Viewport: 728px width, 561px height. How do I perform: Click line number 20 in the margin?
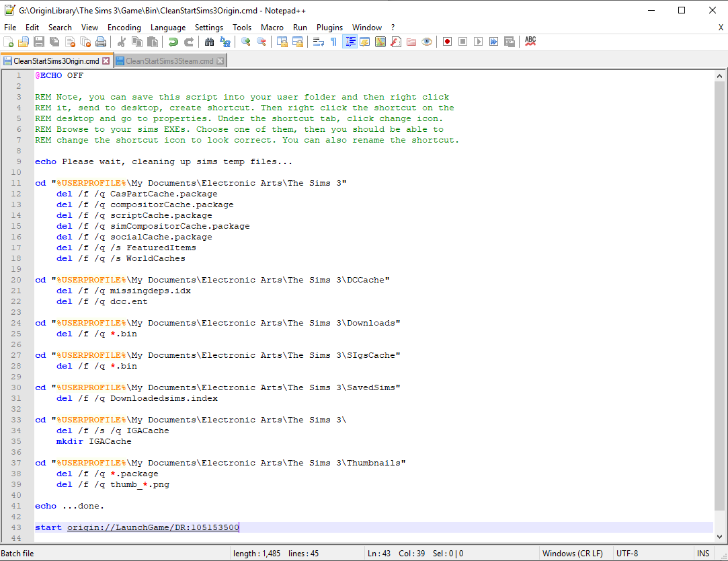(16, 280)
